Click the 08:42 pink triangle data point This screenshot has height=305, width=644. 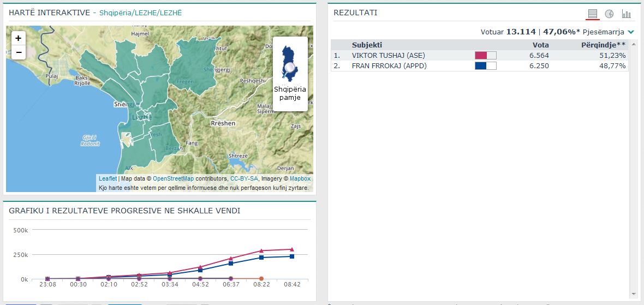[x=292, y=249]
